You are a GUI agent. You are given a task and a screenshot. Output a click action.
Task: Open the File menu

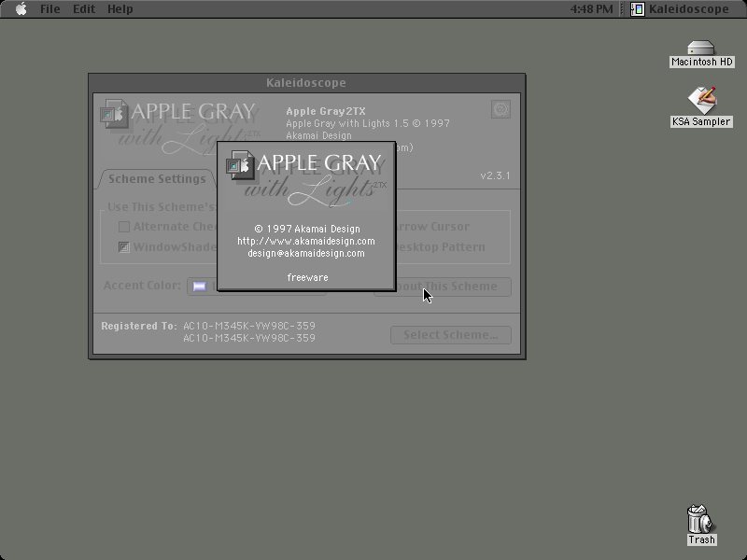50,9
